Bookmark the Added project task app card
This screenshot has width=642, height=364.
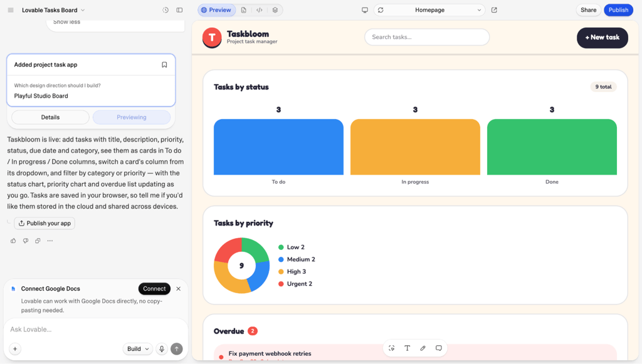[x=164, y=65]
